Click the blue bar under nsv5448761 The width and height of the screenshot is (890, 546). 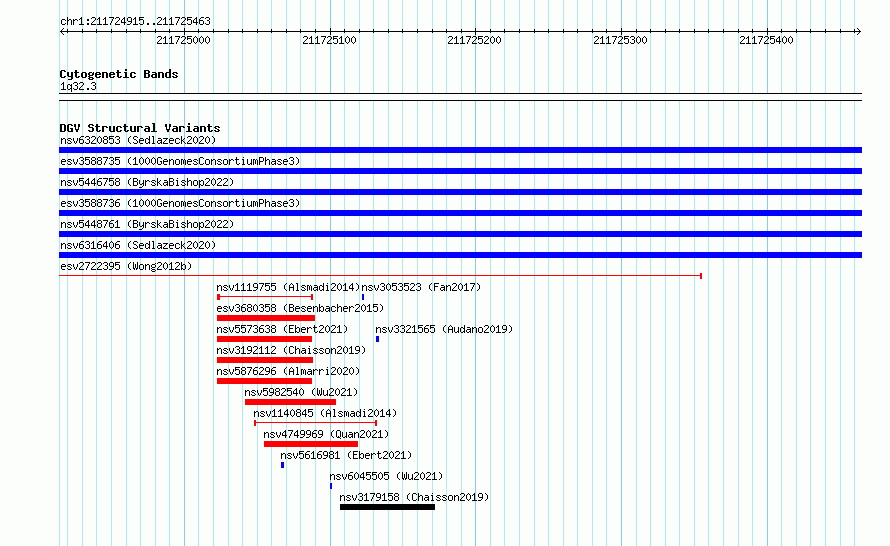(x=460, y=234)
